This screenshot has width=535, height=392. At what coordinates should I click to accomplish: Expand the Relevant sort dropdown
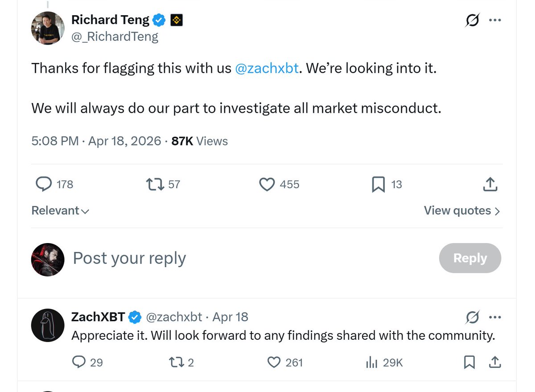[x=60, y=210]
